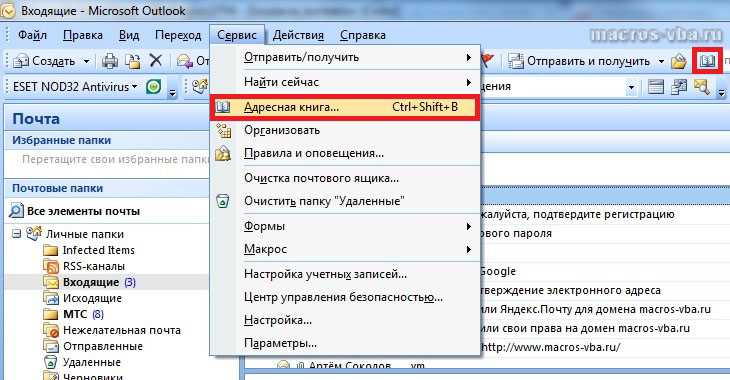
Task: Open message with http://www.macros-vba.ru/ subject
Action: tap(550, 347)
